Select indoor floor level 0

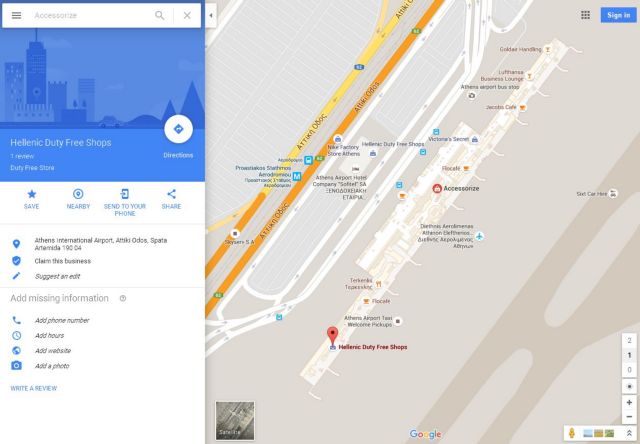pyautogui.click(x=629, y=370)
